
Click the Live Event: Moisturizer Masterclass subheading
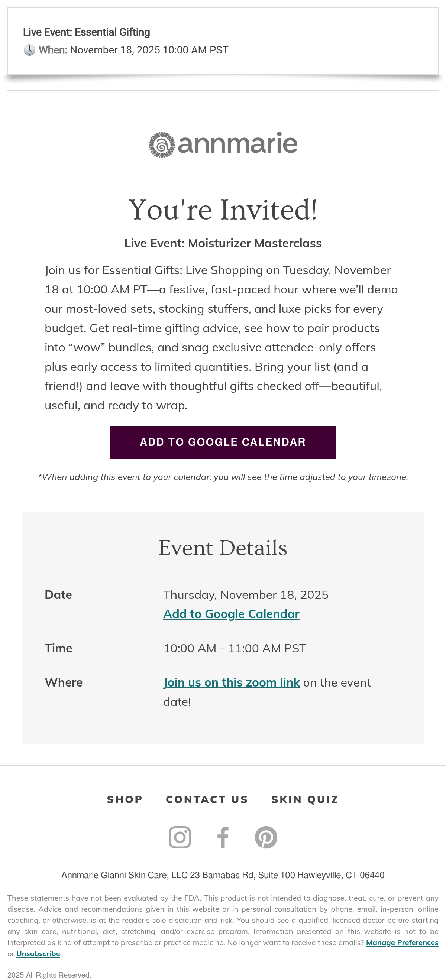[223, 243]
